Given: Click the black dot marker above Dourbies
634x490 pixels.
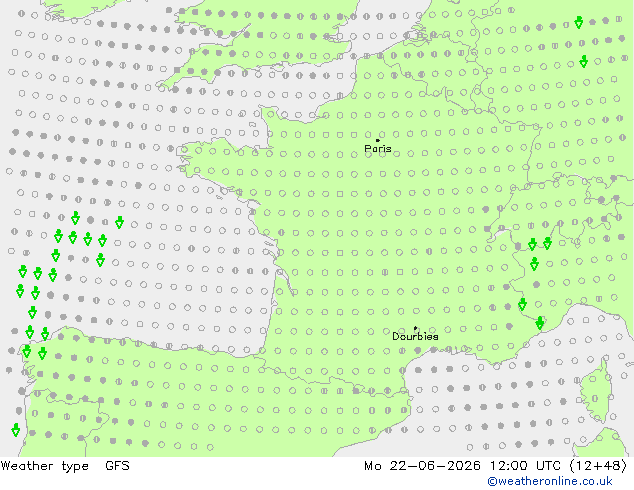Looking at the screenshot, I should (x=415, y=328).
